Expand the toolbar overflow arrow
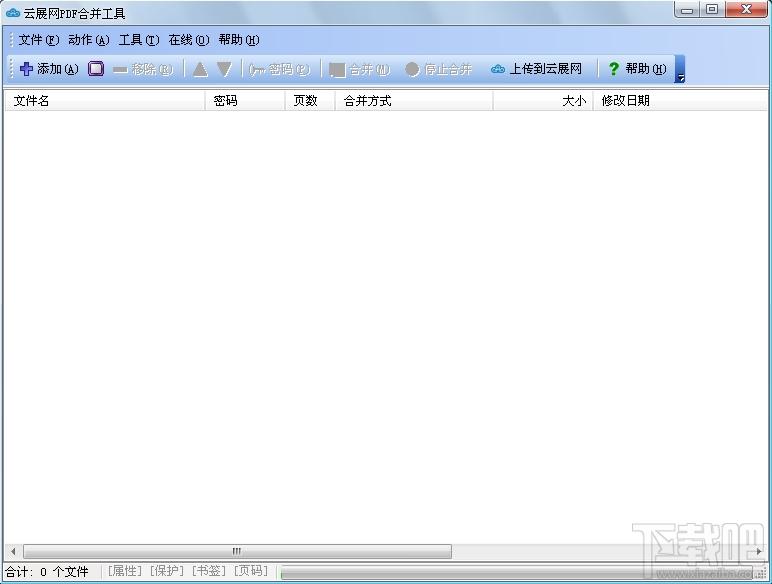 click(x=680, y=69)
